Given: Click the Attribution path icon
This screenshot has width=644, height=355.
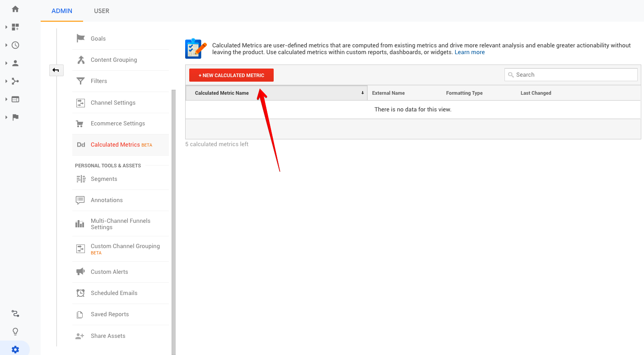Looking at the screenshot, I should pyautogui.click(x=15, y=314).
